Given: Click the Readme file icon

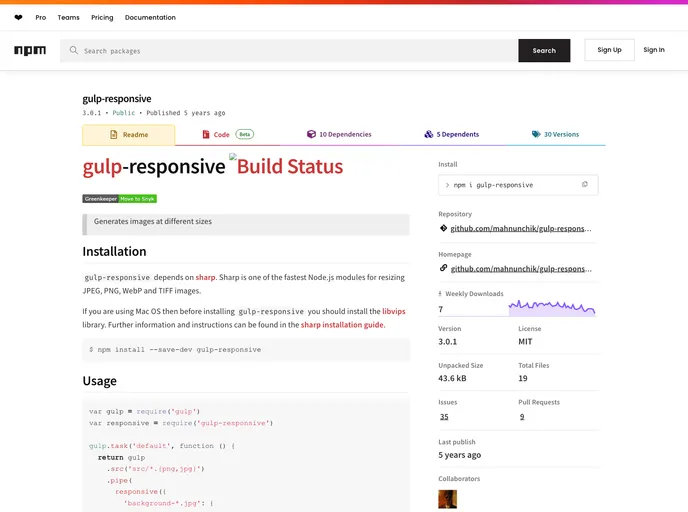Looking at the screenshot, I should tap(114, 135).
